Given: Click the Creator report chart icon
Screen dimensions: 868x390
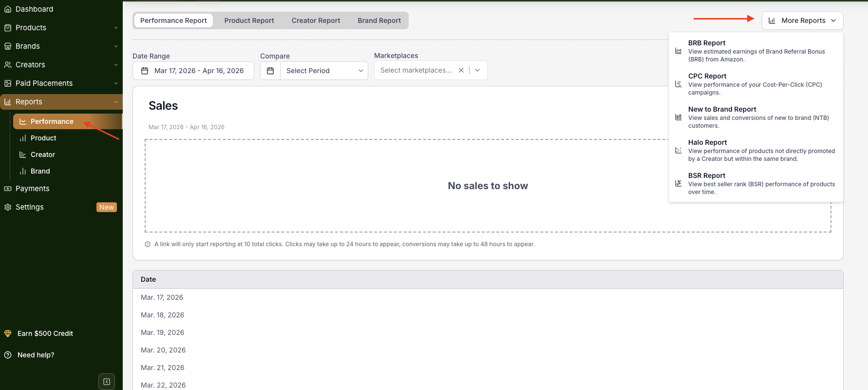Looking at the screenshot, I should click(x=23, y=155).
